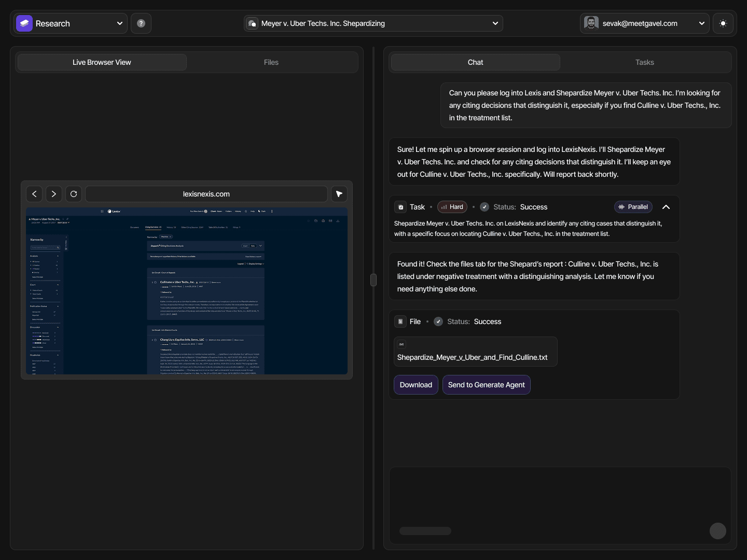Toggle light mode using the sun icon
The height and width of the screenshot is (560, 747).
(x=724, y=23)
